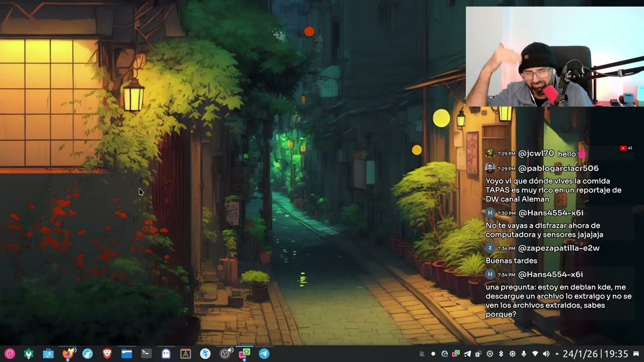Open the green gear wrench app in taskbar

29,354
